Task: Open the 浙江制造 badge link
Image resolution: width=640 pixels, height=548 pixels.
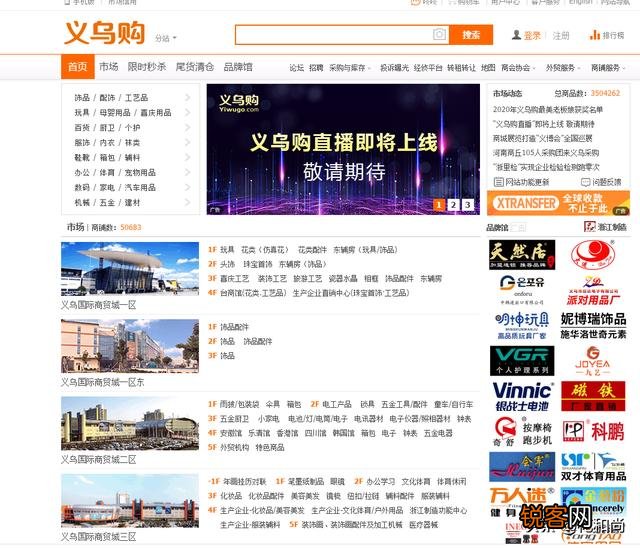Action: [605, 227]
